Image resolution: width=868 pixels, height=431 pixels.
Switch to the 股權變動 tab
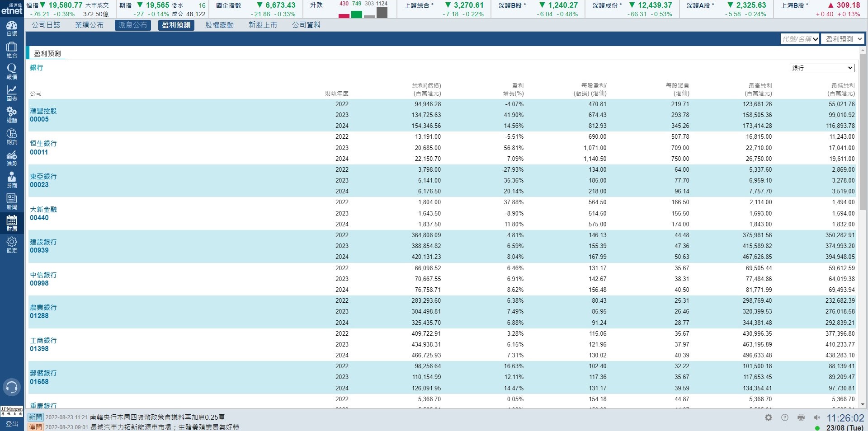click(x=219, y=25)
